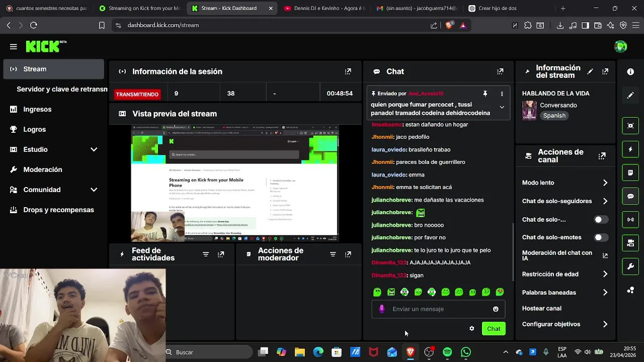Image resolution: width=644 pixels, height=362 pixels.
Task: Click the pencil edit icon in right sidebar
Action: (630, 95)
